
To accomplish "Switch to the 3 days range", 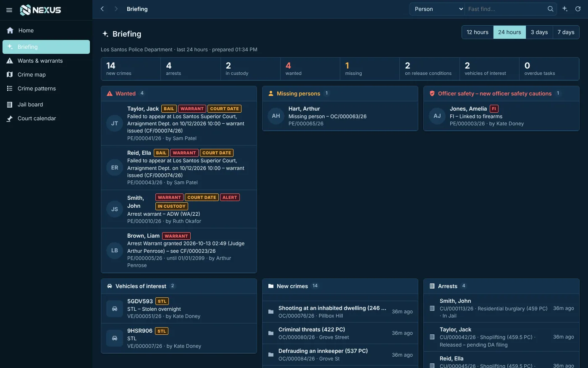I will click(x=539, y=32).
